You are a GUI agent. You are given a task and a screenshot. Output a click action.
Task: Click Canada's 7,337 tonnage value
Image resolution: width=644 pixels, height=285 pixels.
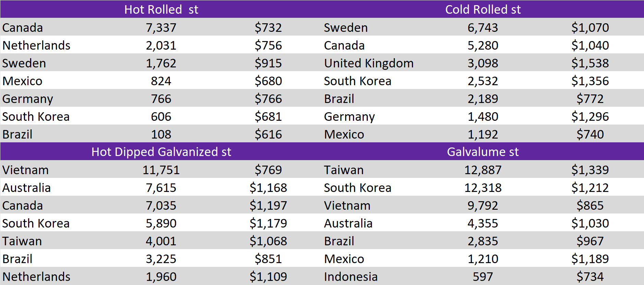click(161, 27)
